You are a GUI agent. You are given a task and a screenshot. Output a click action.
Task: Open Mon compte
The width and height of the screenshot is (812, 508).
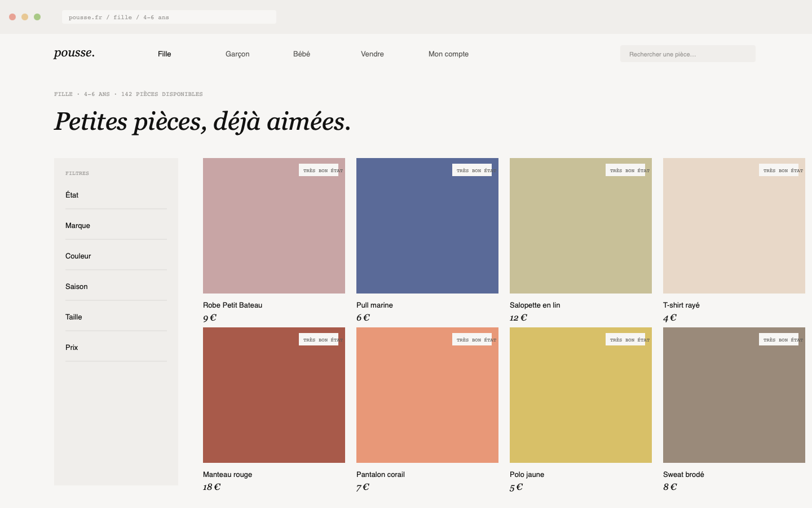(x=448, y=54)
